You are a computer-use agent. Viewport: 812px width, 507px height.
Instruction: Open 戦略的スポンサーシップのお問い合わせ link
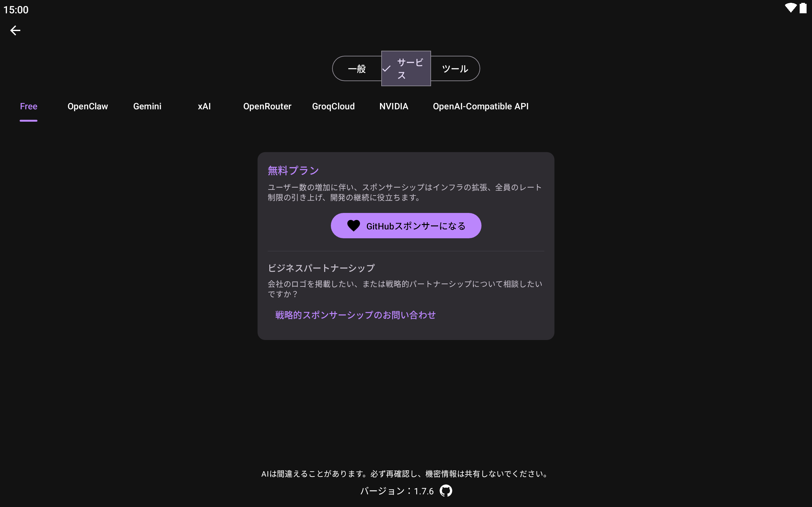(355, 315)
